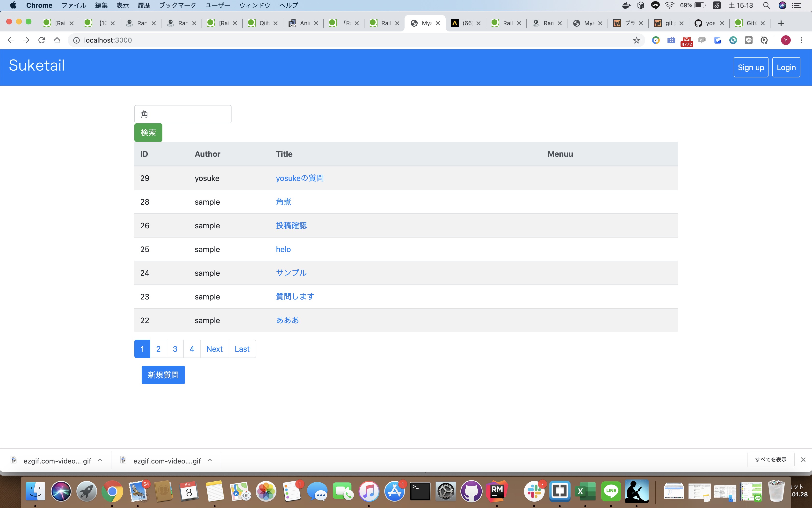Viewport: 812px width, 508px height.
Task: Go to pagination page 4
Action: (x=192, y=349)
